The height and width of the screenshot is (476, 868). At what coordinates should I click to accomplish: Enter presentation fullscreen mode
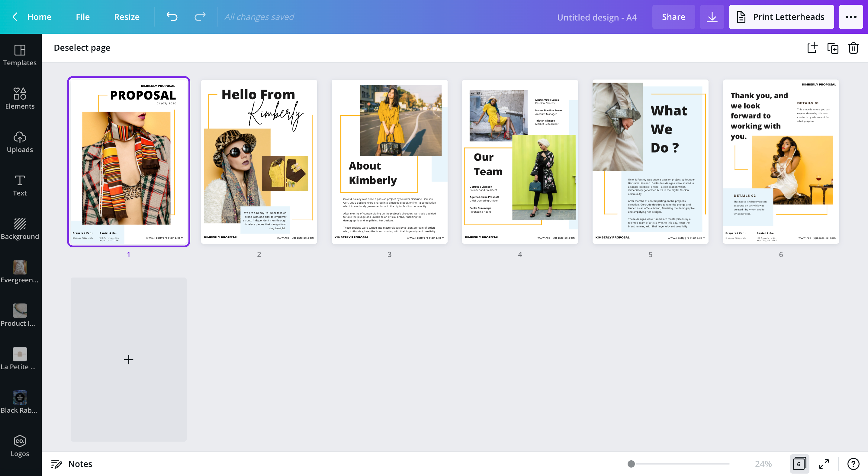tap(824, 464)
